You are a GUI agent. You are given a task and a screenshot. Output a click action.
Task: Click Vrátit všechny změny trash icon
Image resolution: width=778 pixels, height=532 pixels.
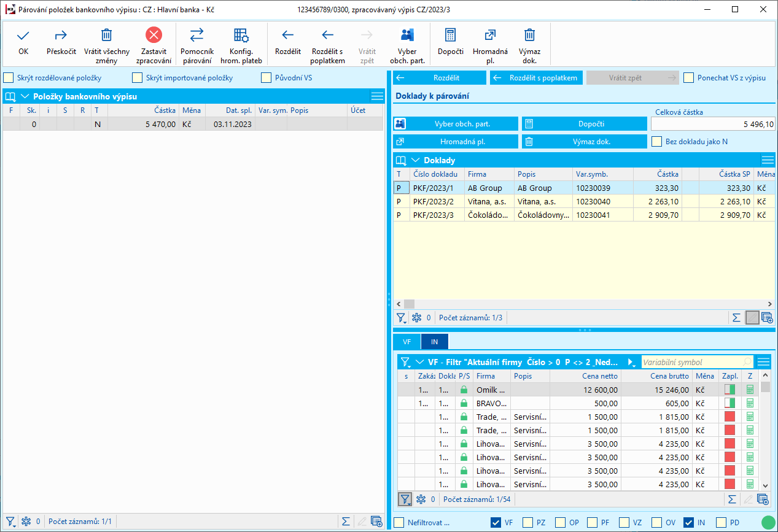point(106,36)
